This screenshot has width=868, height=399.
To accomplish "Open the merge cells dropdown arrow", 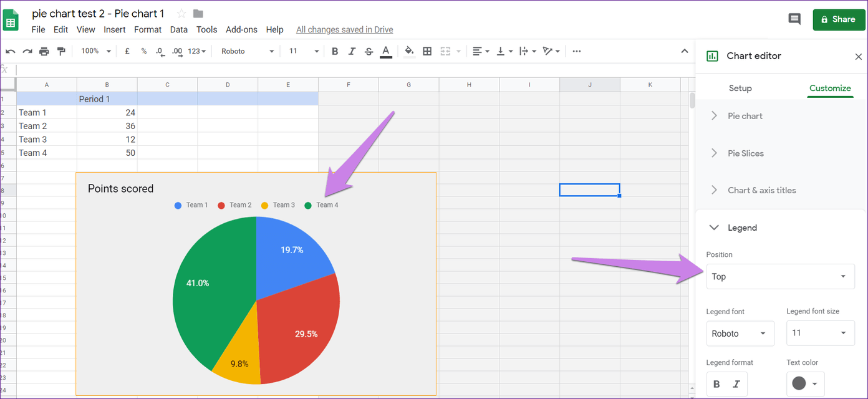I will (x=459, y=51).
